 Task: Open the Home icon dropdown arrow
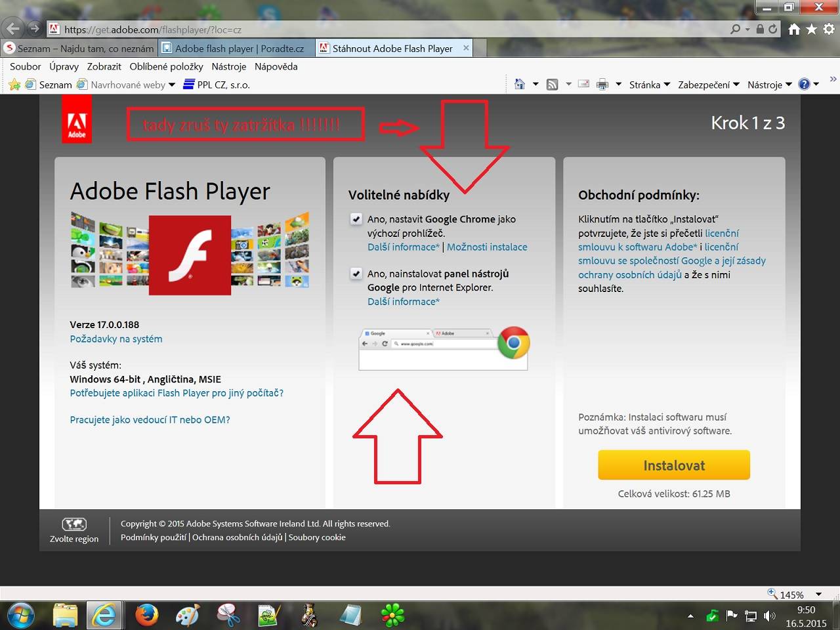pyautogui.click(x=535, y=84)
